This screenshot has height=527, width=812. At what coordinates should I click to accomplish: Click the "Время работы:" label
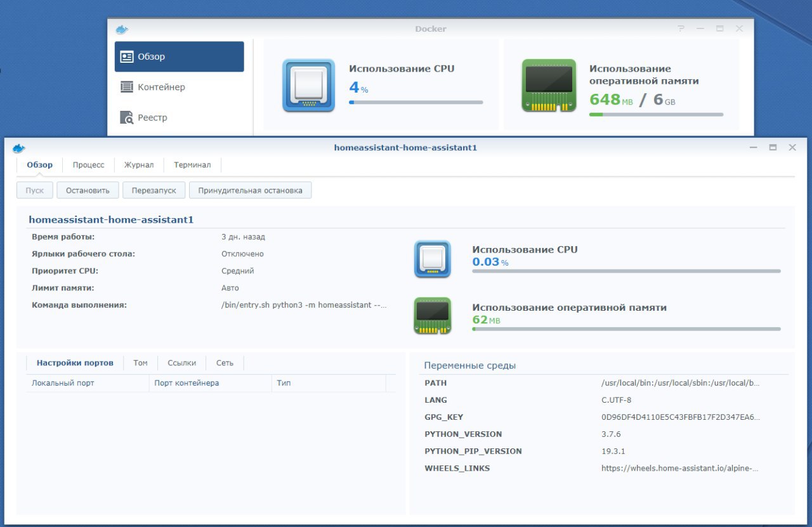(63, 237)
